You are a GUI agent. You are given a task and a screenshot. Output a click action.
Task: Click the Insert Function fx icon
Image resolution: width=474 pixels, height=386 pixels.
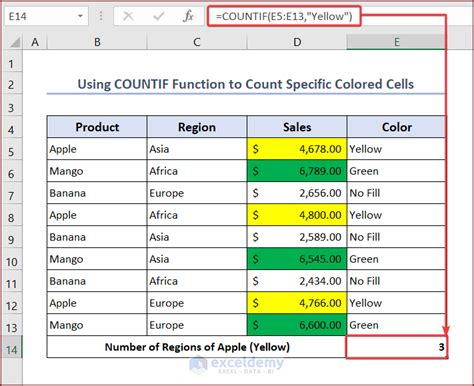[188, 16]
